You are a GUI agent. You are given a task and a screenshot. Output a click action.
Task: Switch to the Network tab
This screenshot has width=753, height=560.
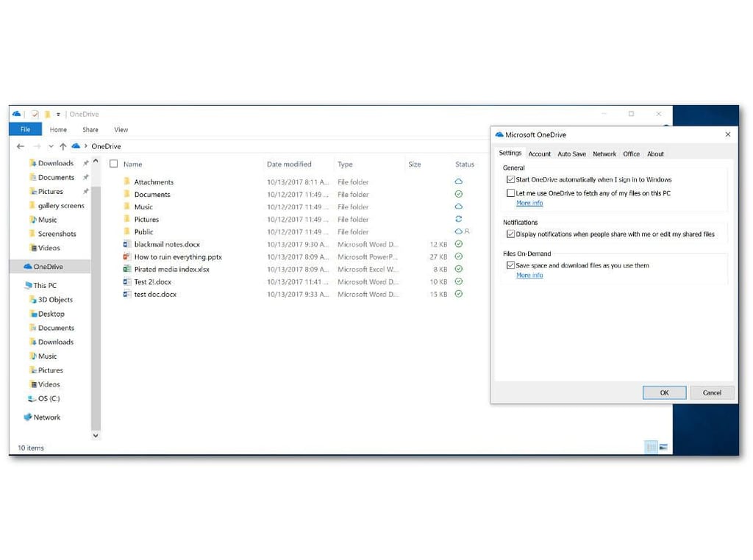tap(604, 154)
